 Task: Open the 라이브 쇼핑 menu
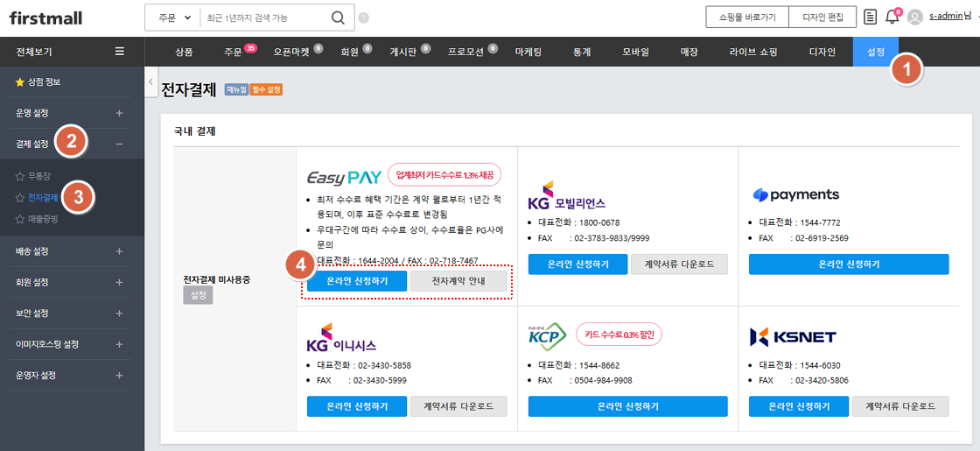click(x=753, y=52)
